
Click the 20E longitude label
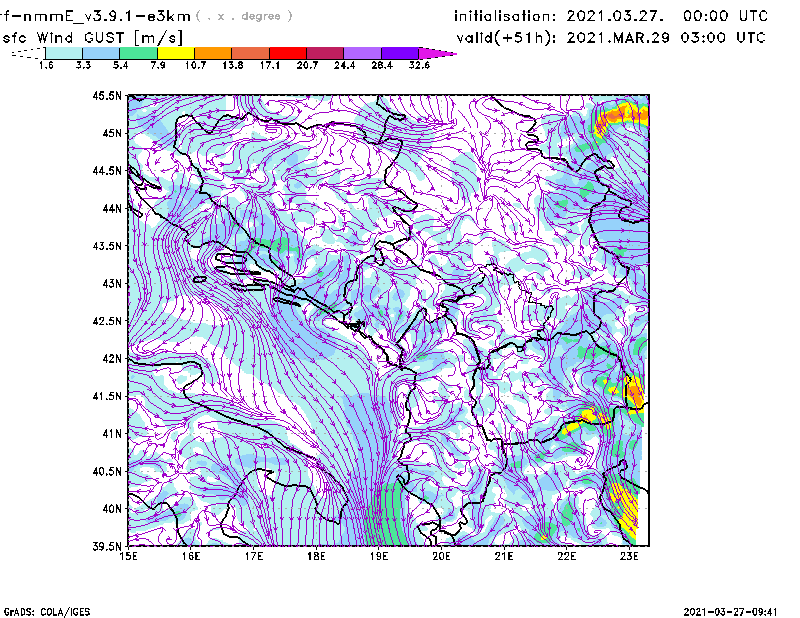(441, 556)
